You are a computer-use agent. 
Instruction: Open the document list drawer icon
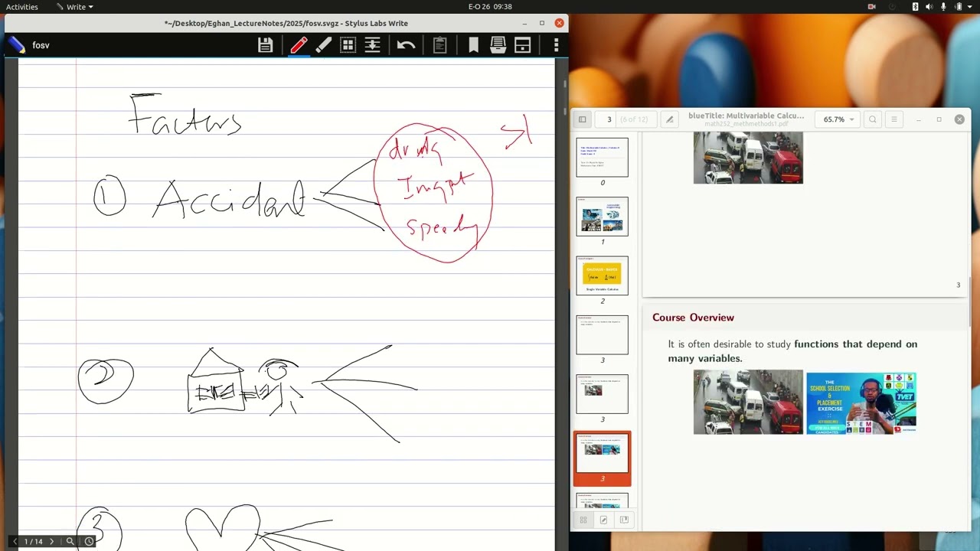[498, 45]
